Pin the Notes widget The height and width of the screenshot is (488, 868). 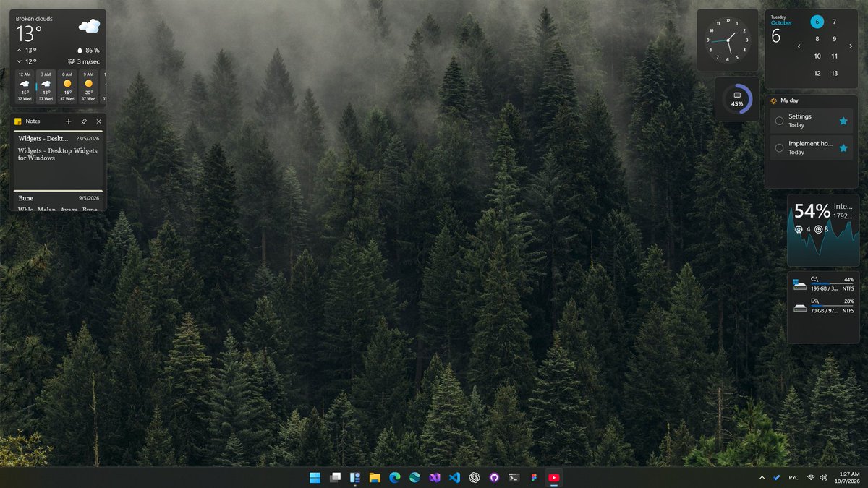84,121
